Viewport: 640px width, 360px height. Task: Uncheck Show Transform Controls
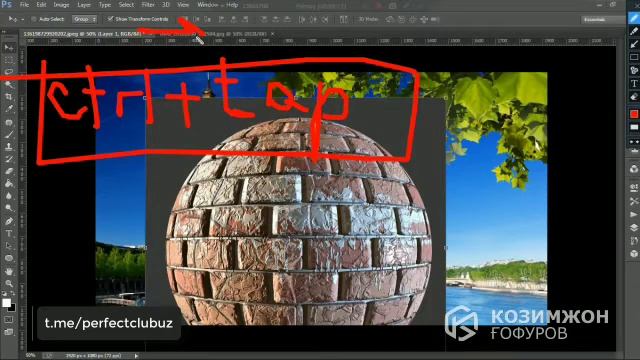click(110, 19)
